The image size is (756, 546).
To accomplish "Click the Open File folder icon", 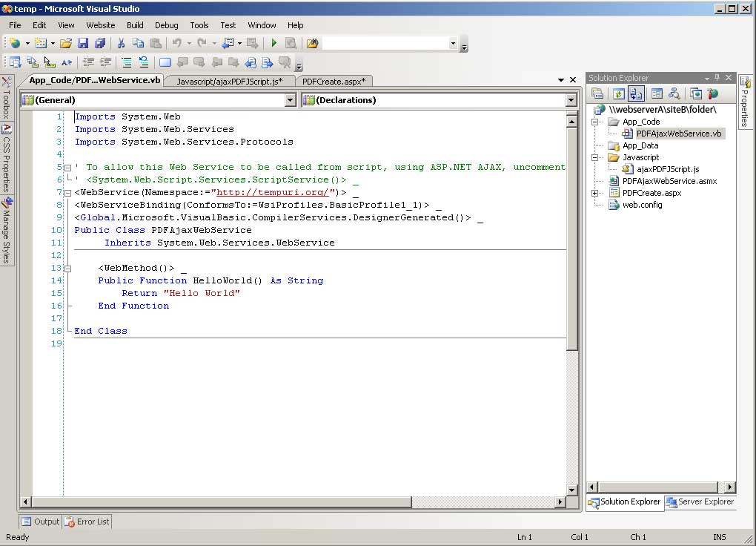I will click(66, 44).
